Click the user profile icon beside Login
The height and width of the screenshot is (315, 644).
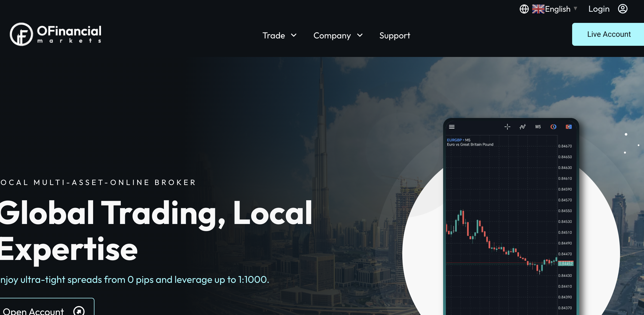tap(623, 9)
